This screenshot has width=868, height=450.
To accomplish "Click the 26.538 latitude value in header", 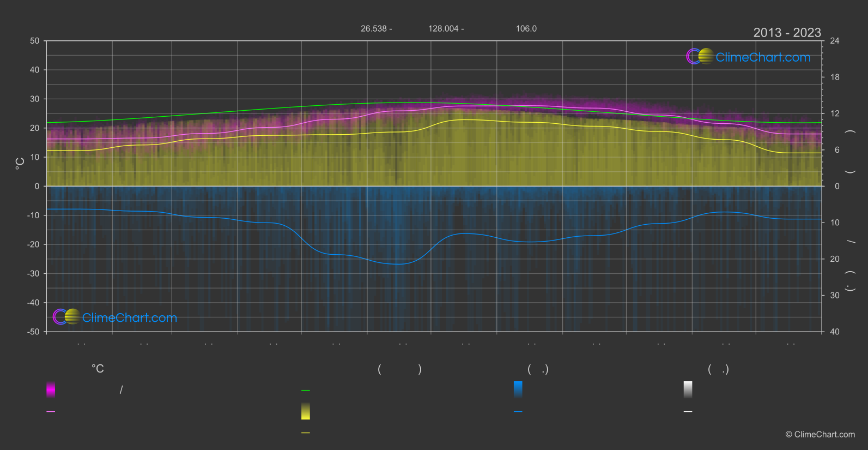I will point(373,28).
